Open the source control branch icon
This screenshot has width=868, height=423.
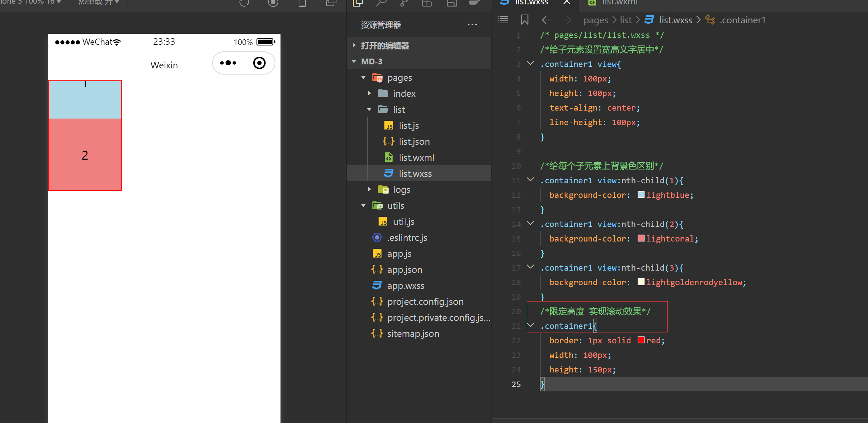(404, 3)
